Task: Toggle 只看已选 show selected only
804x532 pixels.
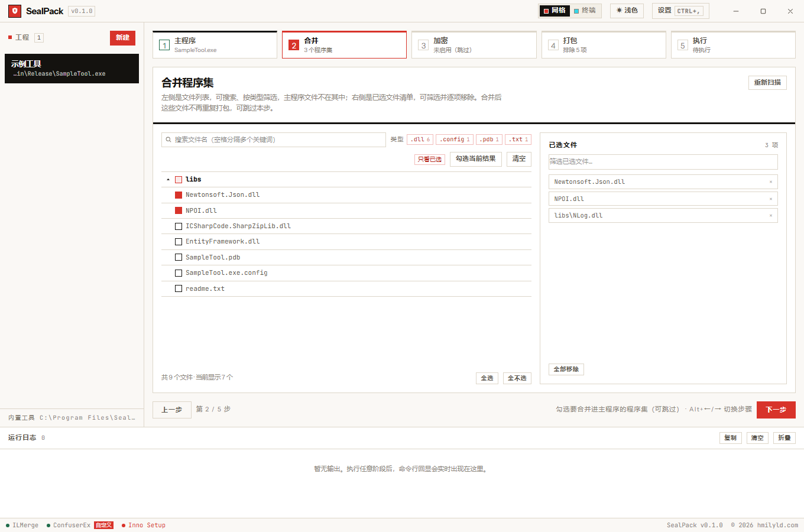Action: (x=430, y=160)
